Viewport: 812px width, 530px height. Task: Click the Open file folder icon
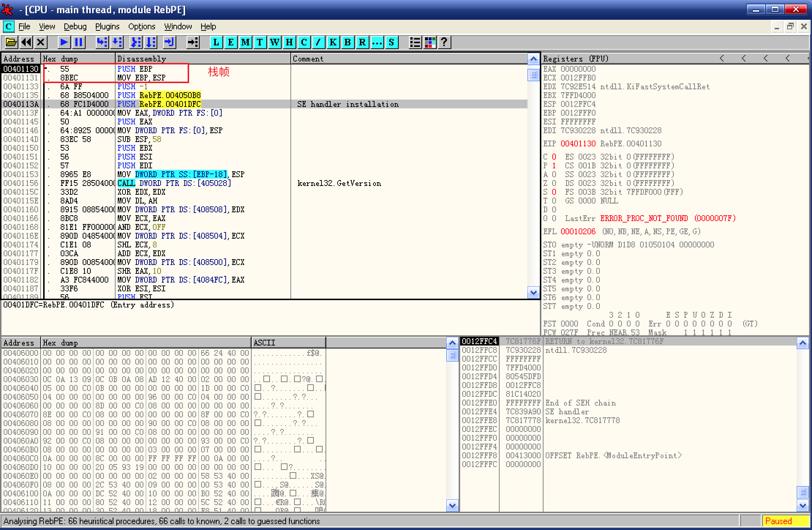(11, 42)
